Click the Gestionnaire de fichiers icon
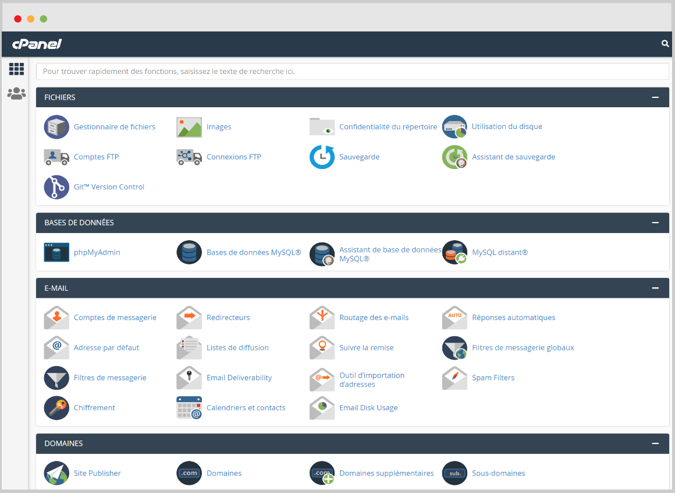 point(57,127)
